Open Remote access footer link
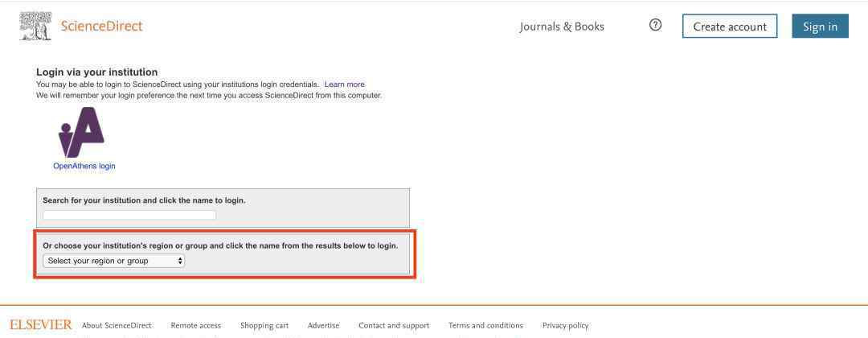Screen dimensions: 868x338 (196, 325)
